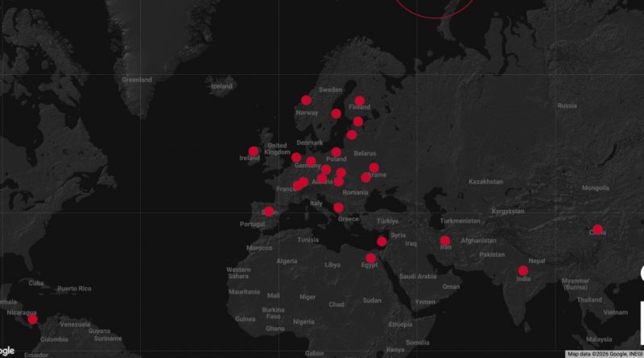Select the red marker near Nicaragua
Screen dimensions: 644x358
[32, 319]
